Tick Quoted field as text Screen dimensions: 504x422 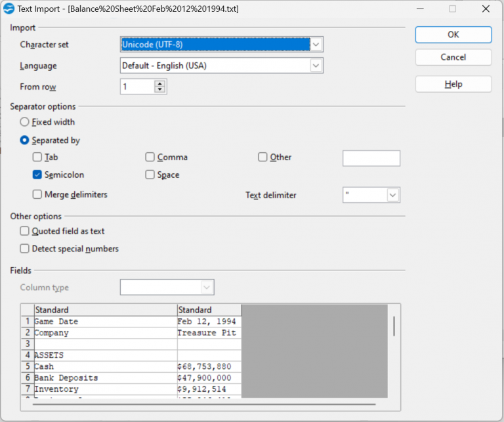25,231
